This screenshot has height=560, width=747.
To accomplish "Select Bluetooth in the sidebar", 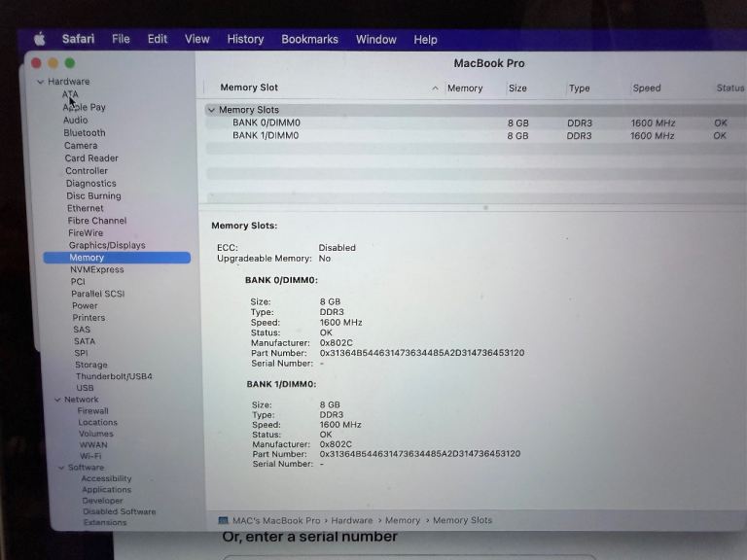I will point(85,133).
